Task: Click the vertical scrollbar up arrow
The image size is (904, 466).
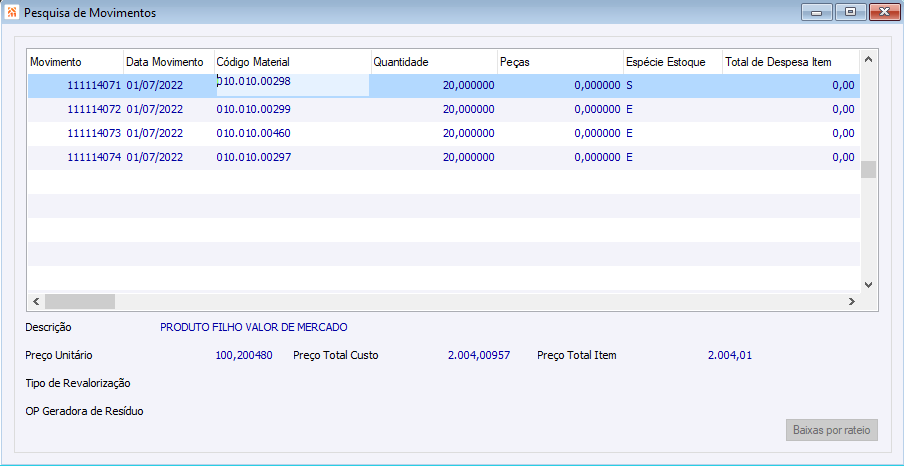Action: (869, 59)
